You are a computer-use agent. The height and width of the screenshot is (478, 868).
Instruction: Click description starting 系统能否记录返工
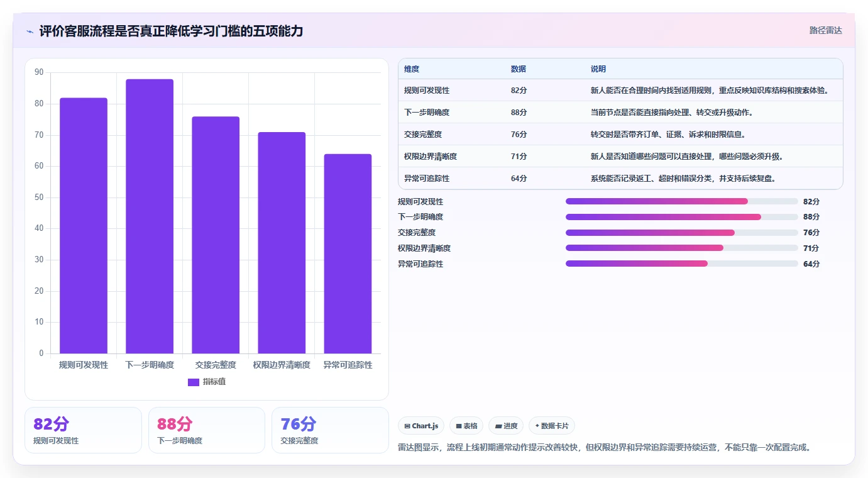tap(683, 179)
